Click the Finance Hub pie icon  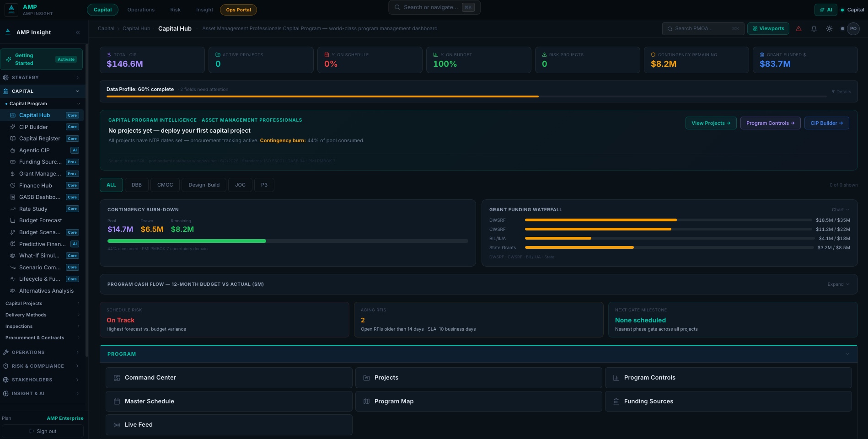click(13, 186)
